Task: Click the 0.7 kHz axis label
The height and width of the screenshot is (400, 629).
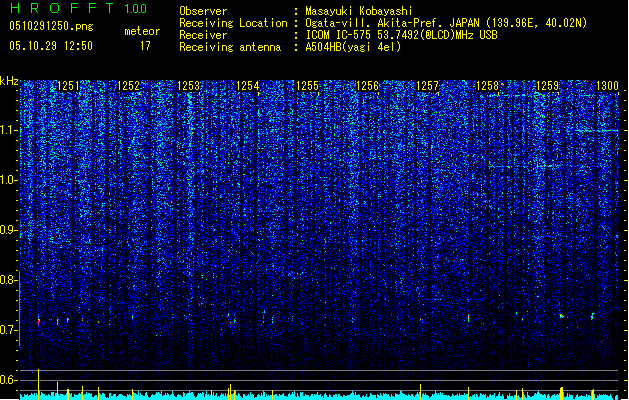Action: pos(8,330)
